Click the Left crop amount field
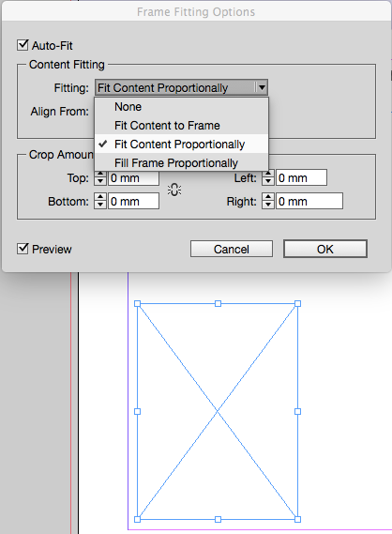The height and width of the screenshot is (534, 392). [301, 177]
